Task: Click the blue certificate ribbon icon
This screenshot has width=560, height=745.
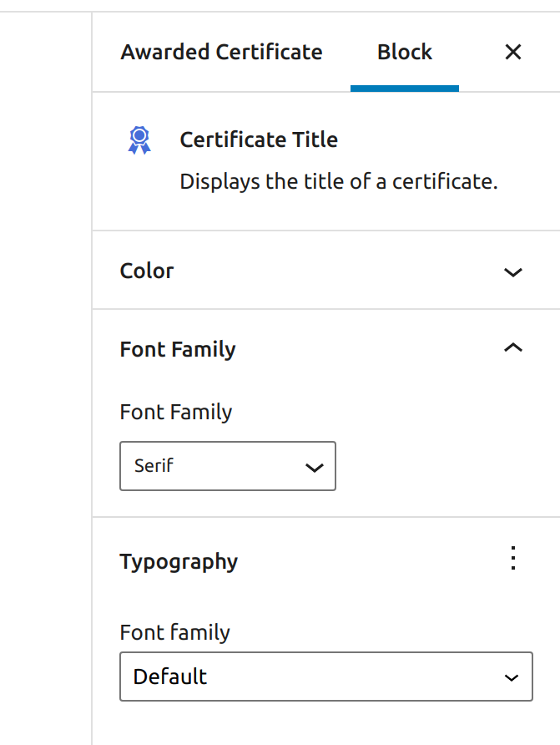Action: [139, 140]
